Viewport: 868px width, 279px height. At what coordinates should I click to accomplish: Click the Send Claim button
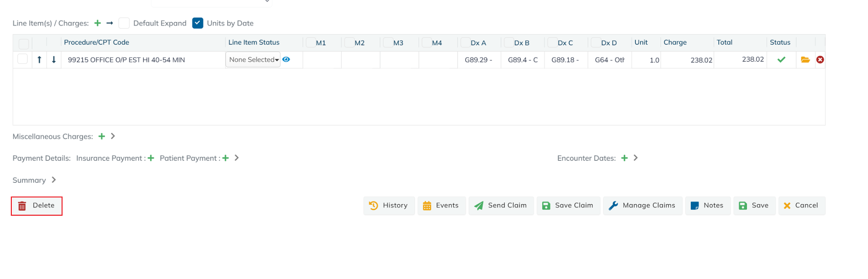(501, 206)
